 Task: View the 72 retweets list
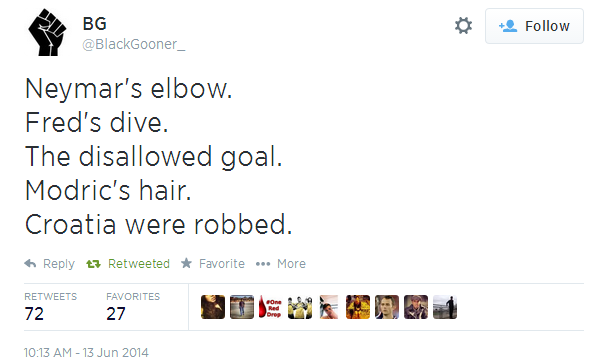[x=50, y=307]
